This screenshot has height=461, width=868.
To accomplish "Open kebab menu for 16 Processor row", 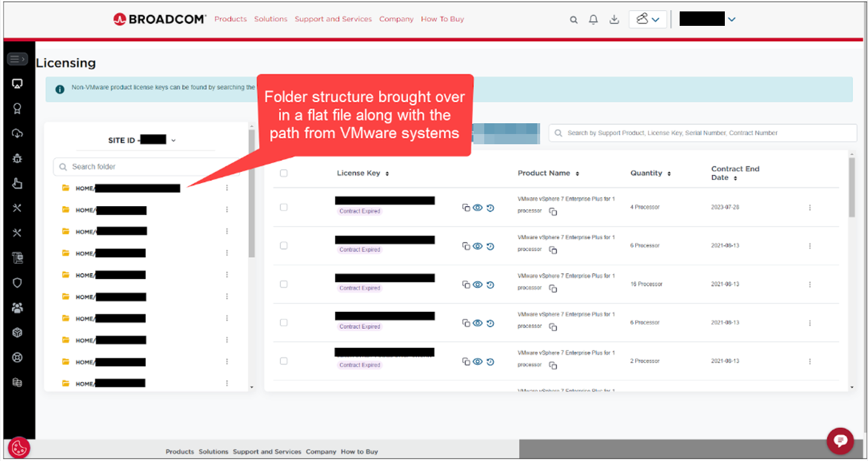I will (x=810, y=284).
